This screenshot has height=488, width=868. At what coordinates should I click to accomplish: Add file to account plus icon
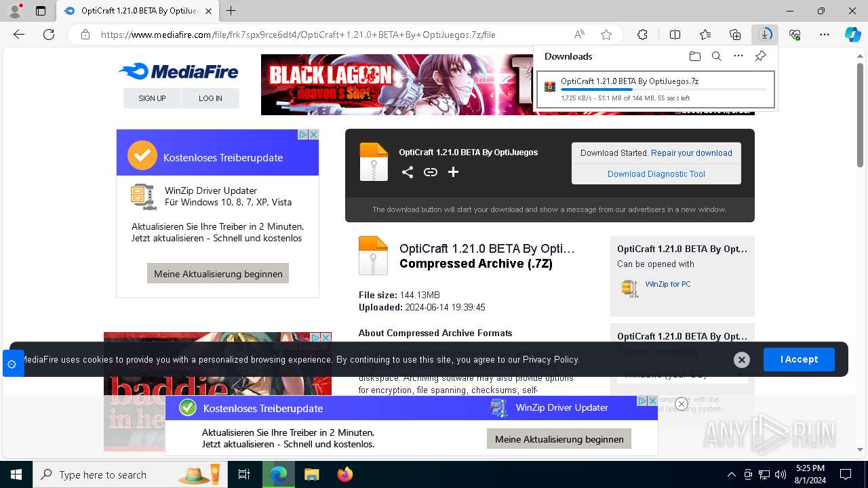point(453,172)
